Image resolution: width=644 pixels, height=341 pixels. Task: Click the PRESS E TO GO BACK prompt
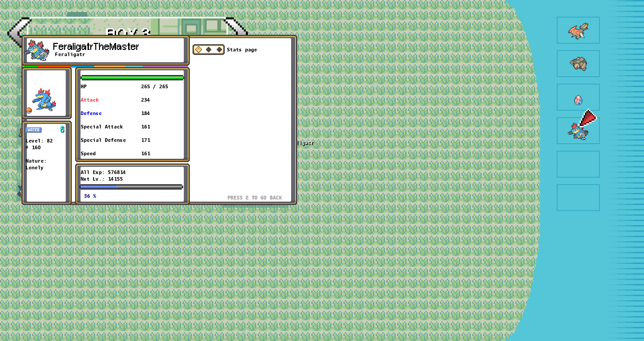[255, 198]
